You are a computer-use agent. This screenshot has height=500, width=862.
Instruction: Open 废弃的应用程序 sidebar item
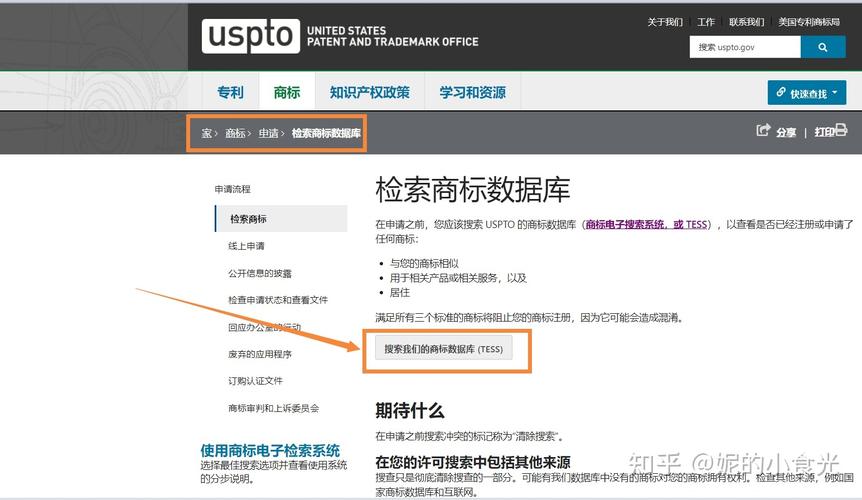(260, 354)
